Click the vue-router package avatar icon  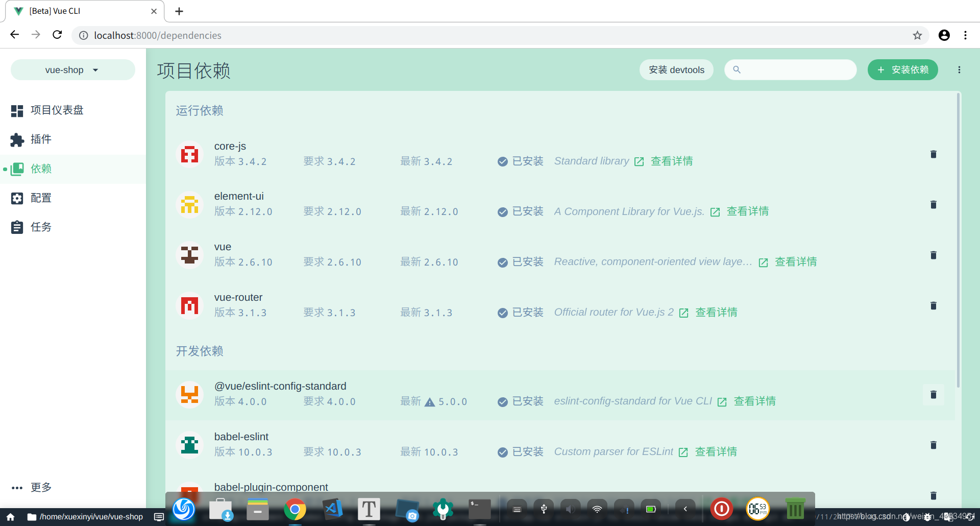[189, 306]
